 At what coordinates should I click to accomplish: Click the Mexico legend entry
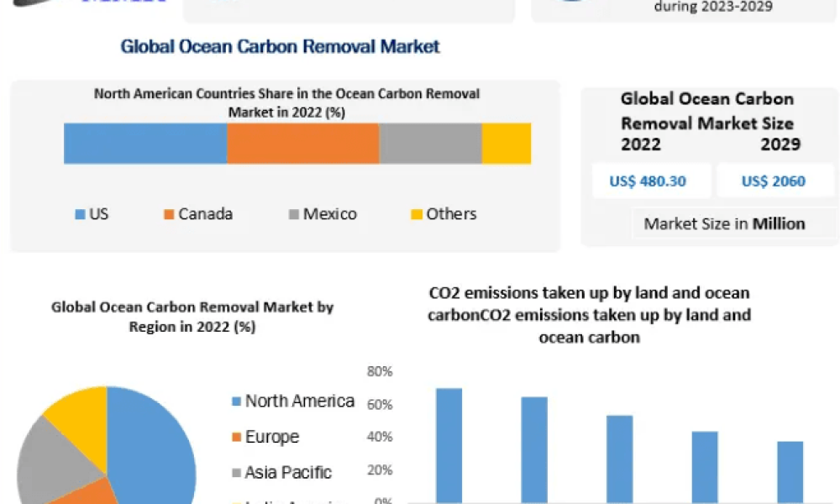coord(323,214)
